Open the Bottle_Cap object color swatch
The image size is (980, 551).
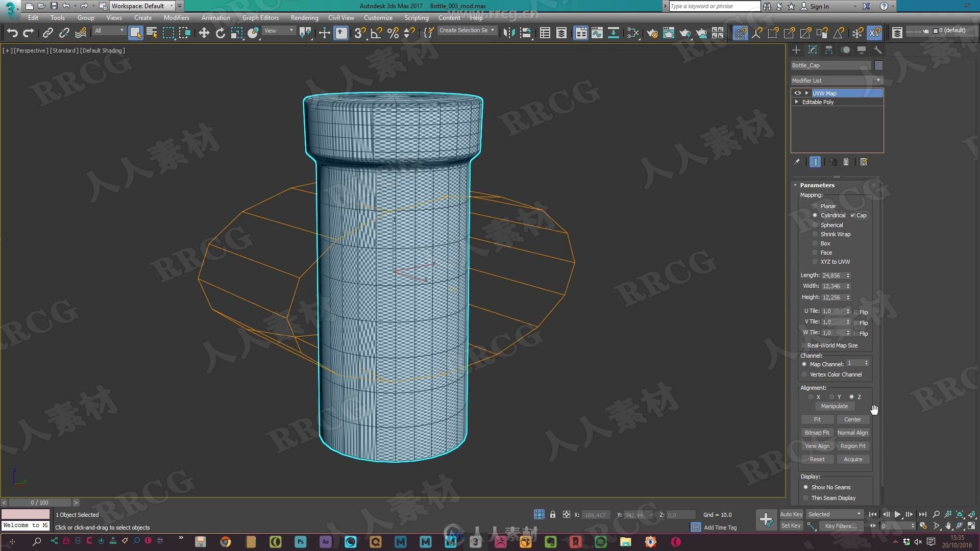click(878, 65)
